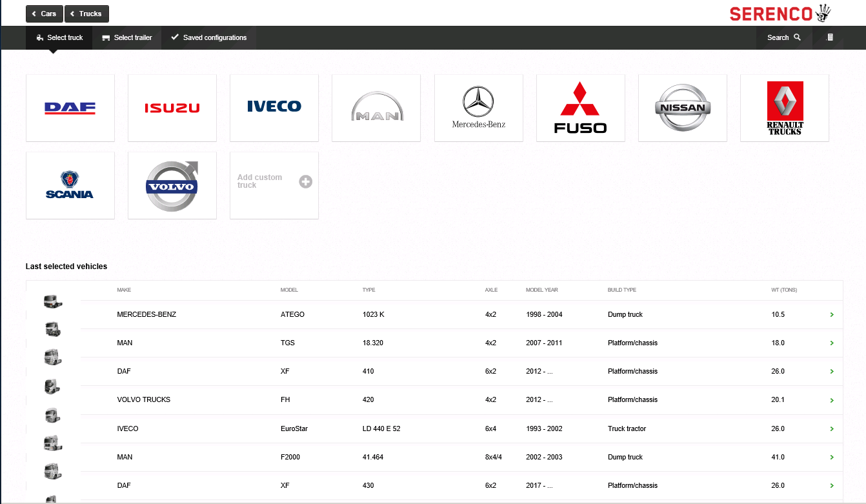Viewport: 866px width, 504px height.
Task: Open the Search button
Action: (784, 37)
